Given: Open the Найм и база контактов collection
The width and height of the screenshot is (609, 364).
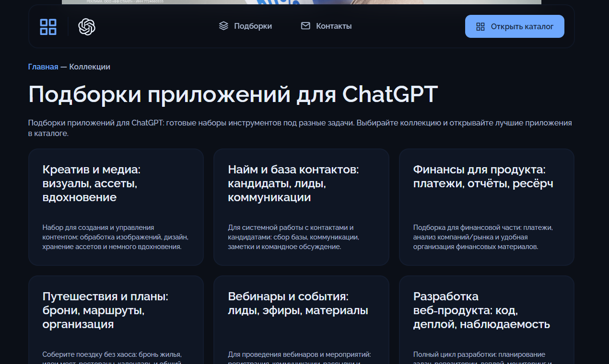Looking at the screenshot, I should (x=301, y=207).
